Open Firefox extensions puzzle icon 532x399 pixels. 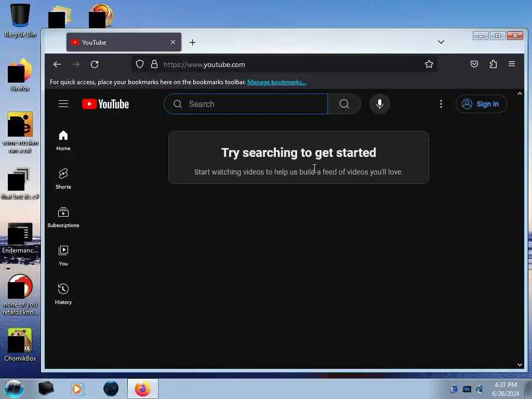click(x=494, y=64)
